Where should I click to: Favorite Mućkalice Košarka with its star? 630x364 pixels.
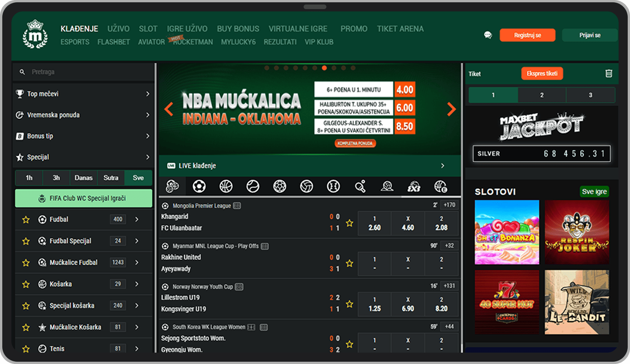point(26,327)
